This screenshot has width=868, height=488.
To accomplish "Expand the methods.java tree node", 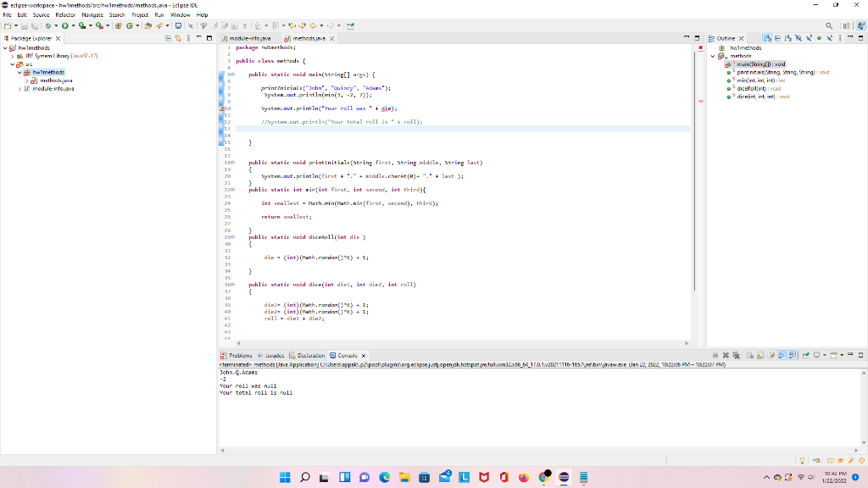I will point(26,80).
